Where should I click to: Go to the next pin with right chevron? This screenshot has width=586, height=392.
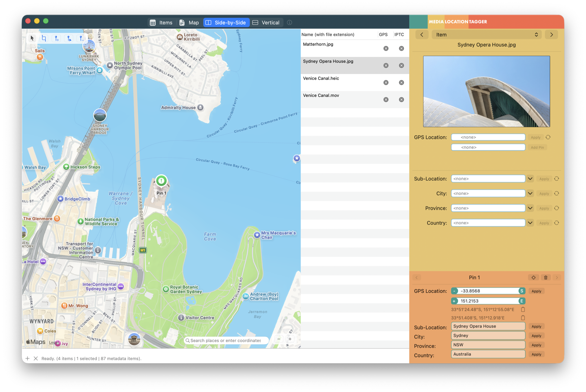(x=557, y=277)
